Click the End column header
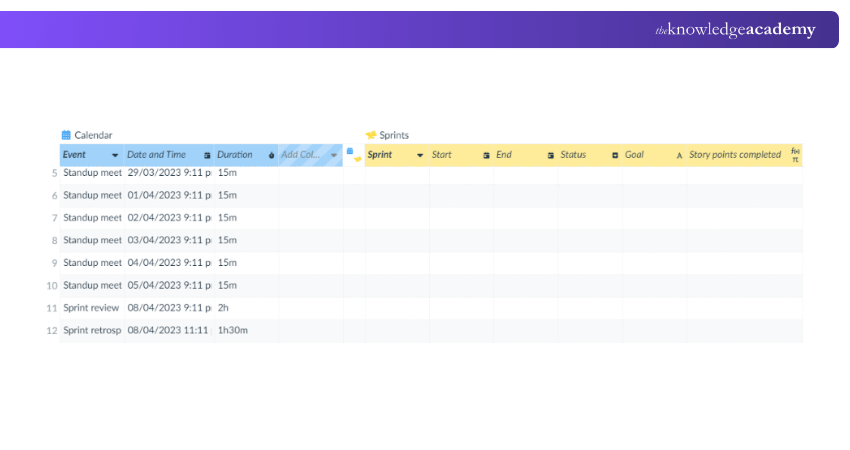The image size is (850, 450). coord(525,155)
